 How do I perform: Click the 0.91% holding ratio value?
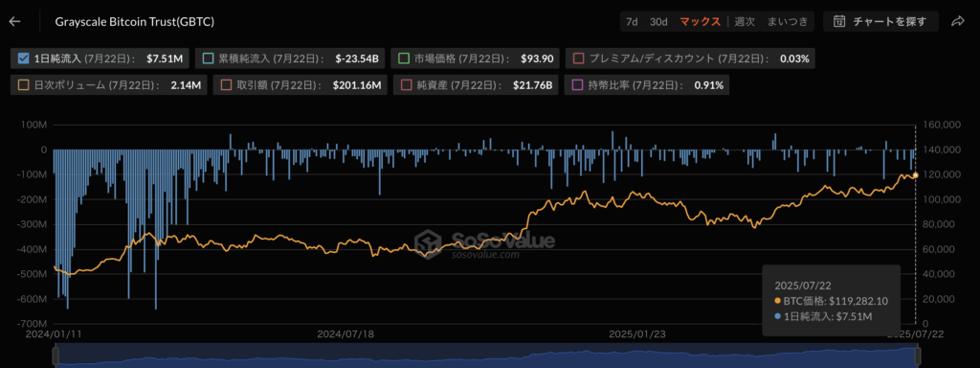pos(709,85)
